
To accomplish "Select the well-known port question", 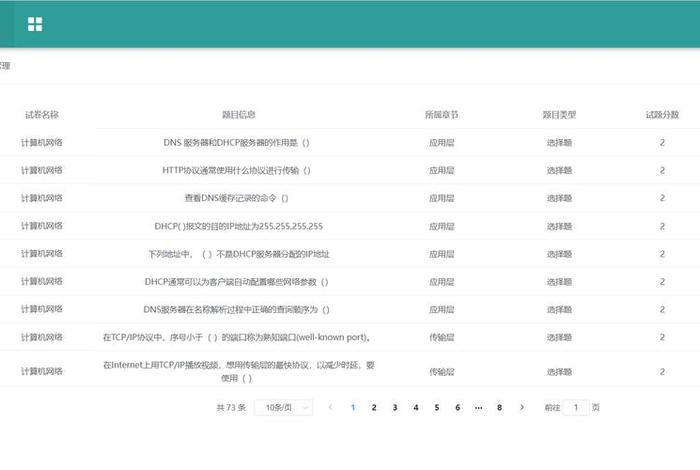I will [x=237, y=337].
